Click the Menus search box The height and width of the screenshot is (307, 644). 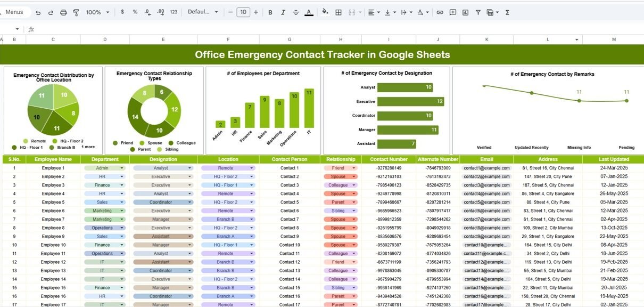15,12
